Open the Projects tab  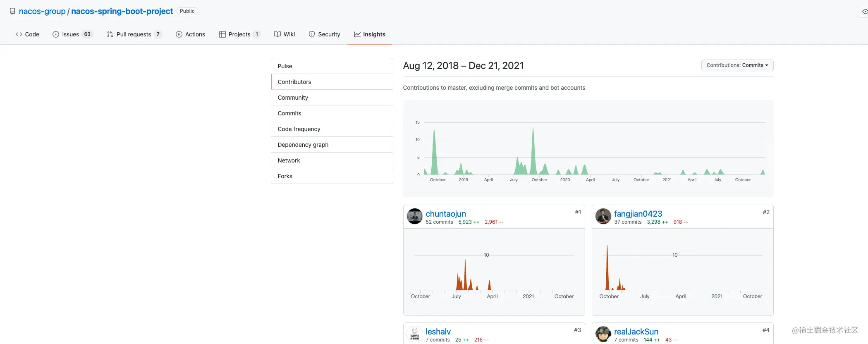(240, 34)
